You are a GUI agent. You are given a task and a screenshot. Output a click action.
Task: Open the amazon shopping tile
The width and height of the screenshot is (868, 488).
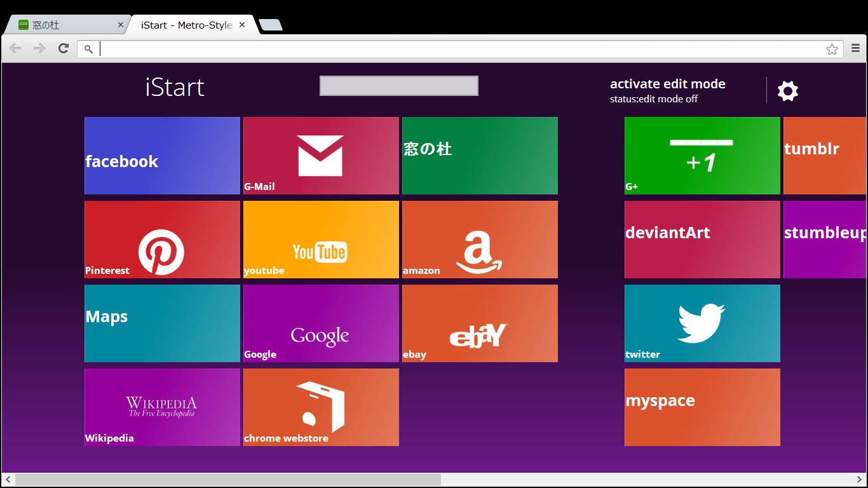[479, 239]
